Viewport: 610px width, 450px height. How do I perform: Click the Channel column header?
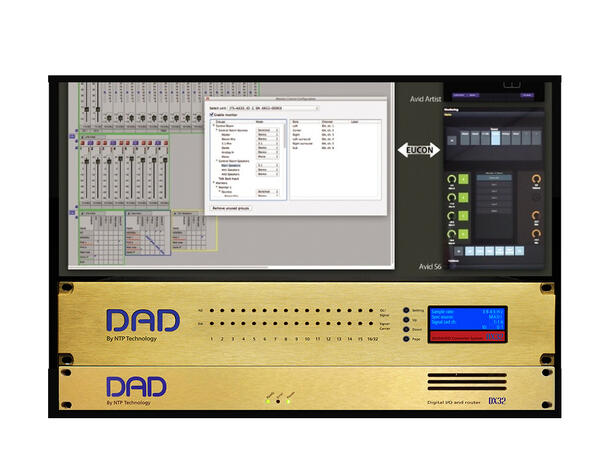(x=328, y=122)
